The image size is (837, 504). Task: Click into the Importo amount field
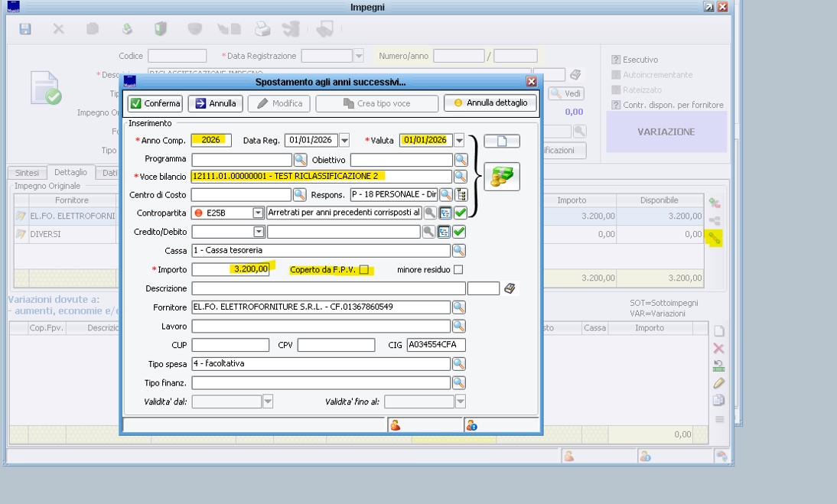(230, 269)
